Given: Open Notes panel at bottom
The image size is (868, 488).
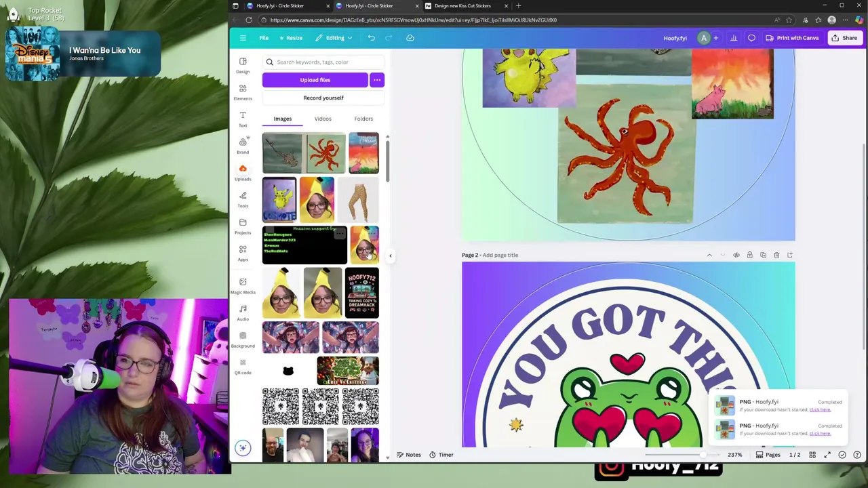Looking at the screenshot, I should click(x=409, y=455).
